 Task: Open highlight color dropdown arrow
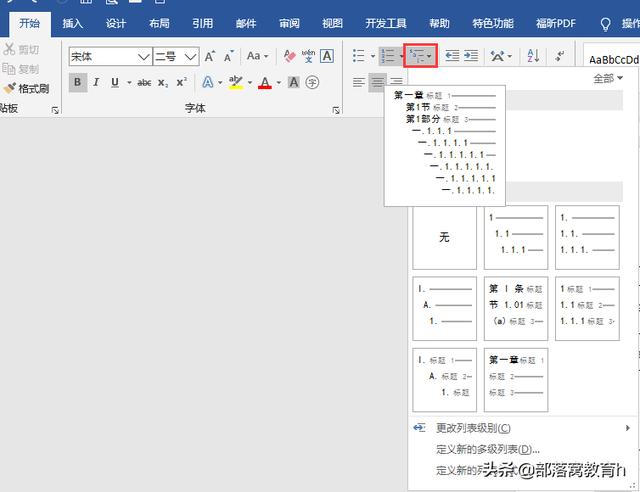click(250, 83)
